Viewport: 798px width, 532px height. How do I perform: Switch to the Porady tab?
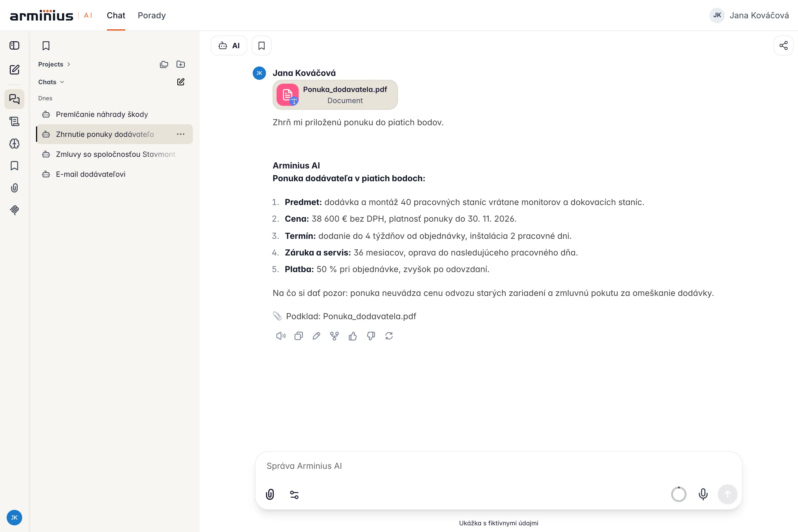coord(152,15)
